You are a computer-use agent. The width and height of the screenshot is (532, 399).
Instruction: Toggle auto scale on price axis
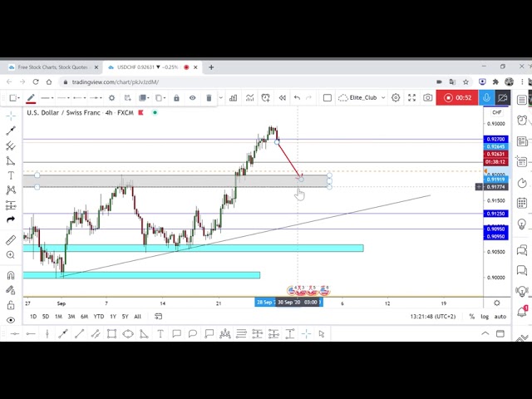(x=500, y=317)
